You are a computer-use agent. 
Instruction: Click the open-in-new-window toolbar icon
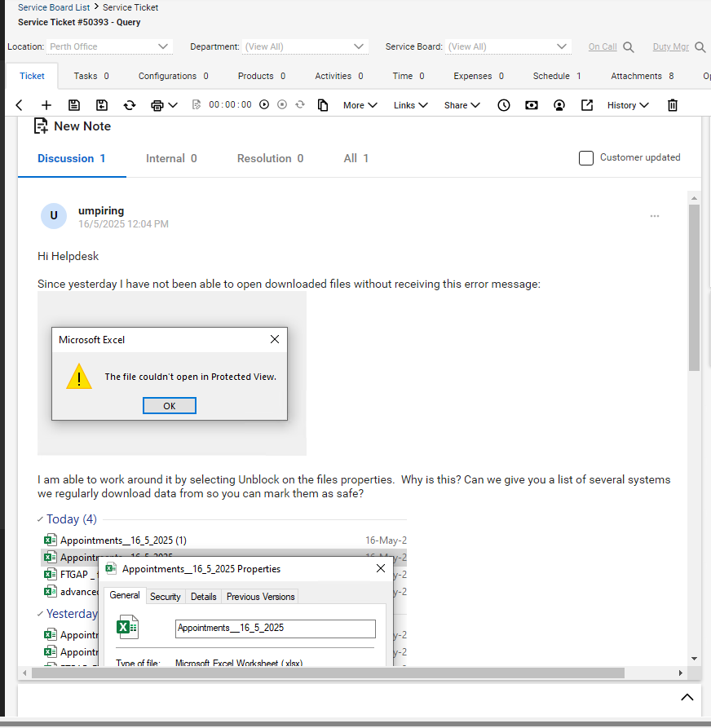pos(587,105)
